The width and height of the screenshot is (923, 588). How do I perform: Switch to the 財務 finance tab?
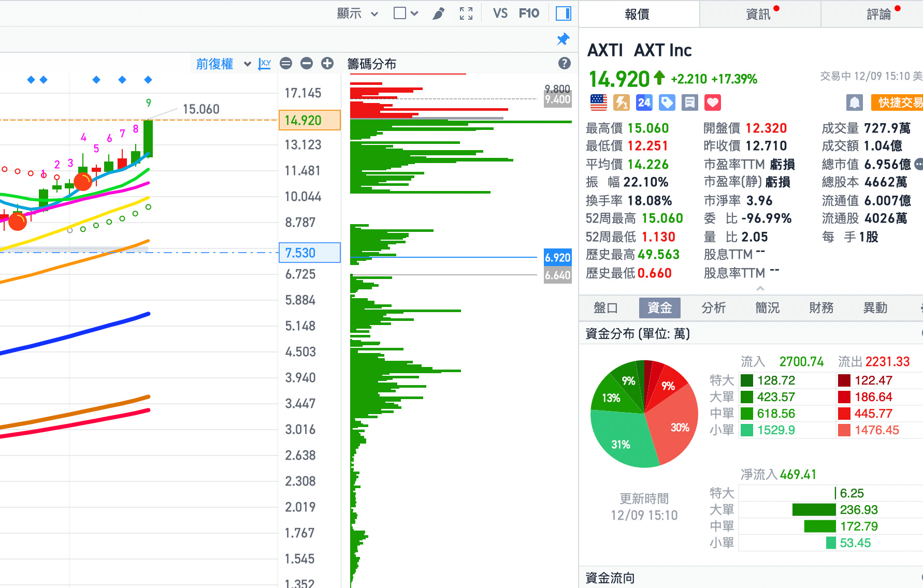pyautogui.click(x=820, y=308)
